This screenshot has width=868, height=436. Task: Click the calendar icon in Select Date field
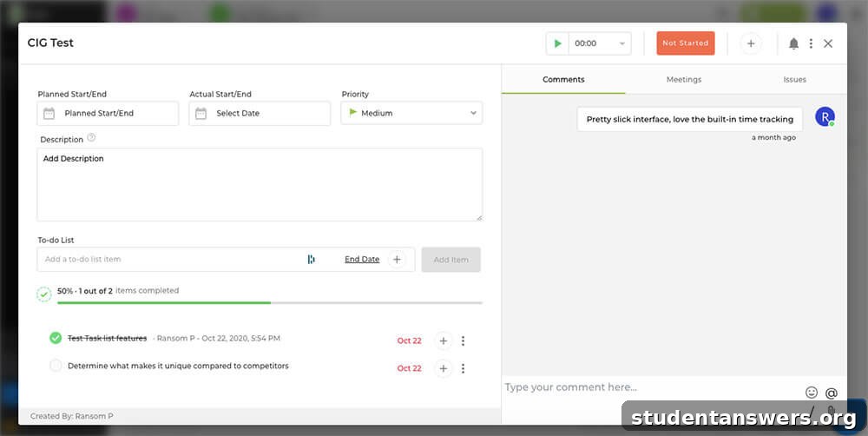201,114
